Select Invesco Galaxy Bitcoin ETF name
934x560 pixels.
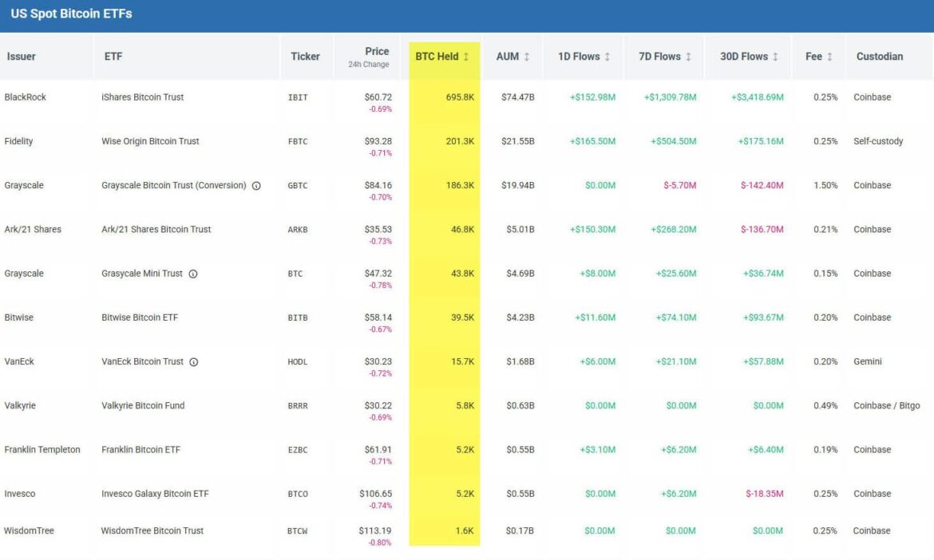point(155,493)
